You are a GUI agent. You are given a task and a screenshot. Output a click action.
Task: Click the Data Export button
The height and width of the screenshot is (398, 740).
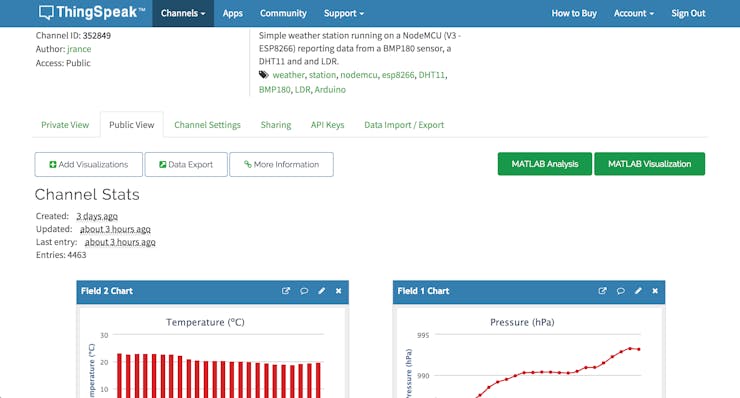[x=186, y=164]
